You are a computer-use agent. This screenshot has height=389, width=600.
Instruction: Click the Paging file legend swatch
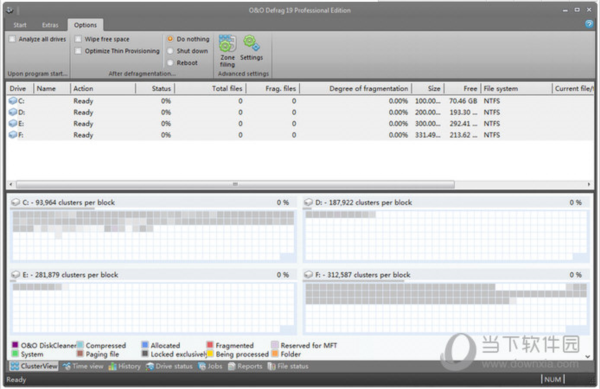(80, 354)
